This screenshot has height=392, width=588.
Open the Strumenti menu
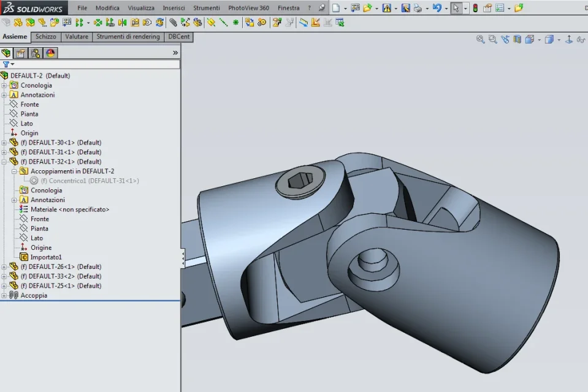point(207,8)
